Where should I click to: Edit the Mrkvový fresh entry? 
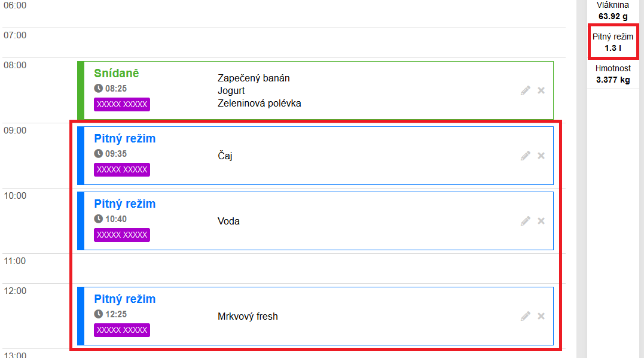[x=525, y=316]
